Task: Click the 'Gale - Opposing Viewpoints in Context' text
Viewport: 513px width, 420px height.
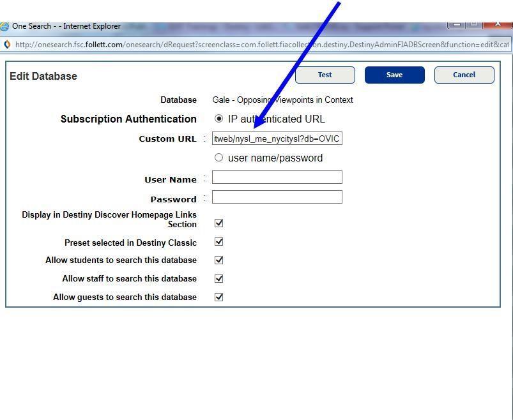Action: click(282, 100)
